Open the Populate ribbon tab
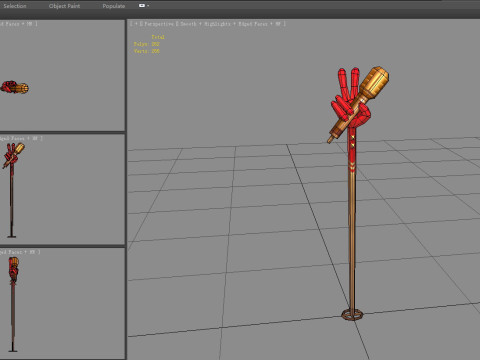480x360 pixels. click(114, 6)
